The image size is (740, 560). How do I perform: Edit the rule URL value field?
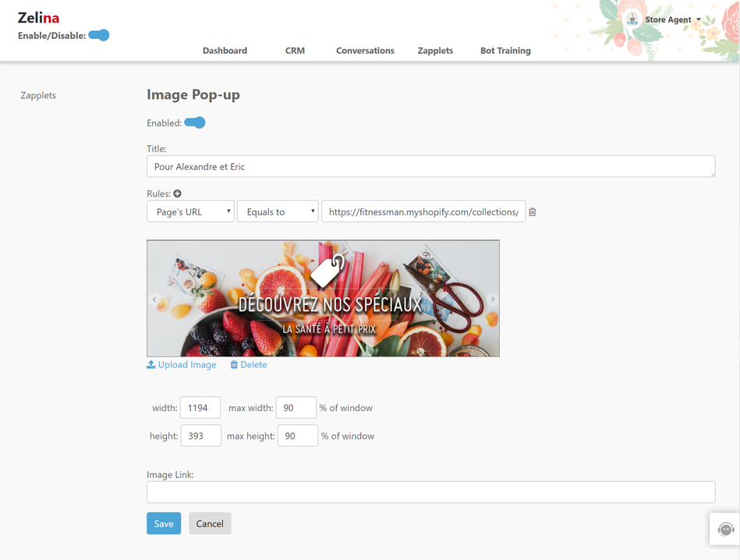423,211
